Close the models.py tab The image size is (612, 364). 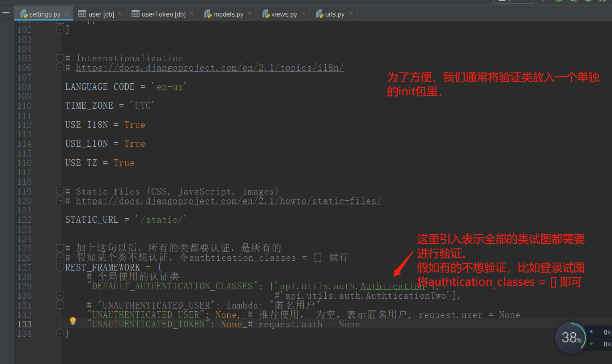(x=250, y=14)
